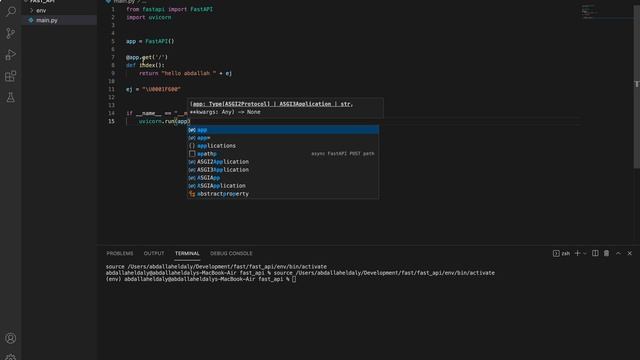Click the 'def index():' line
Viewport: 640px width, 360px height.
click(x=145, y=65)
